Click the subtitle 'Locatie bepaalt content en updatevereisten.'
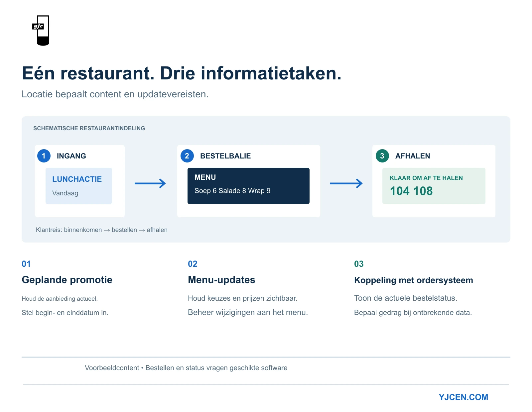 tap(115, 94)
